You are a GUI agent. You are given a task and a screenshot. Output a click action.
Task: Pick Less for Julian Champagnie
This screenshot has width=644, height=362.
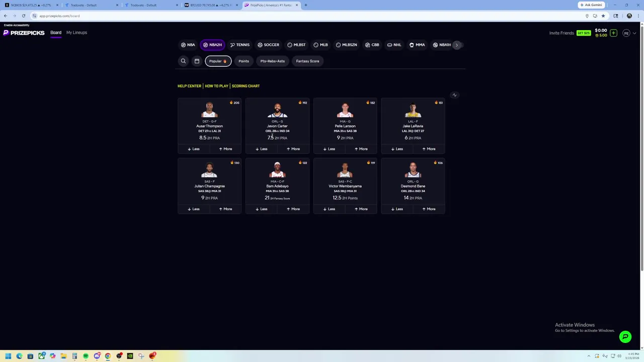click(x=193, y=209)
